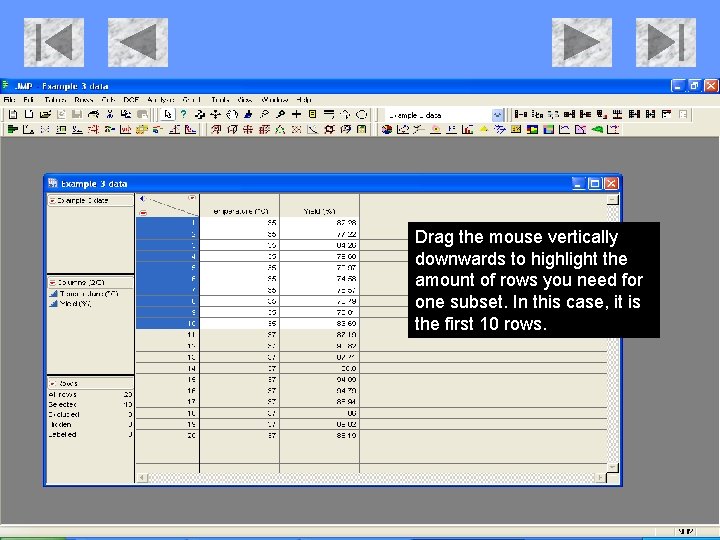Open the Columns panel red triangle menu

tap(52, 282)
